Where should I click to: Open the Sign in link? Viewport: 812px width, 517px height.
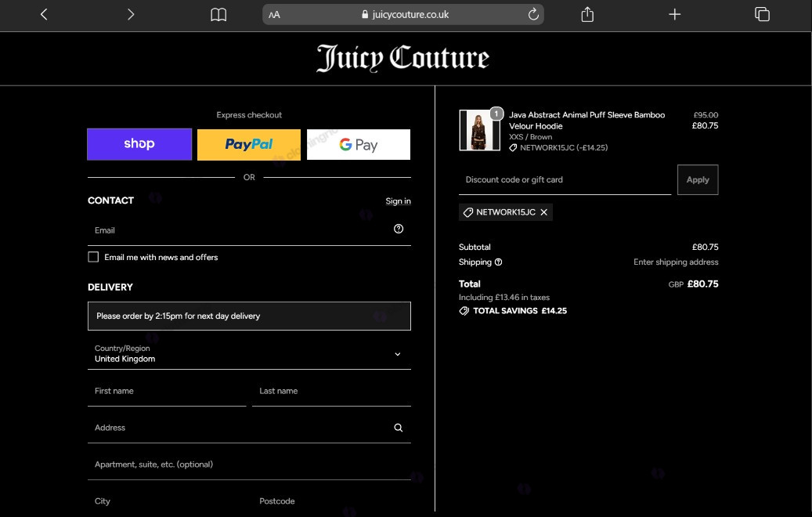point(398,201)
